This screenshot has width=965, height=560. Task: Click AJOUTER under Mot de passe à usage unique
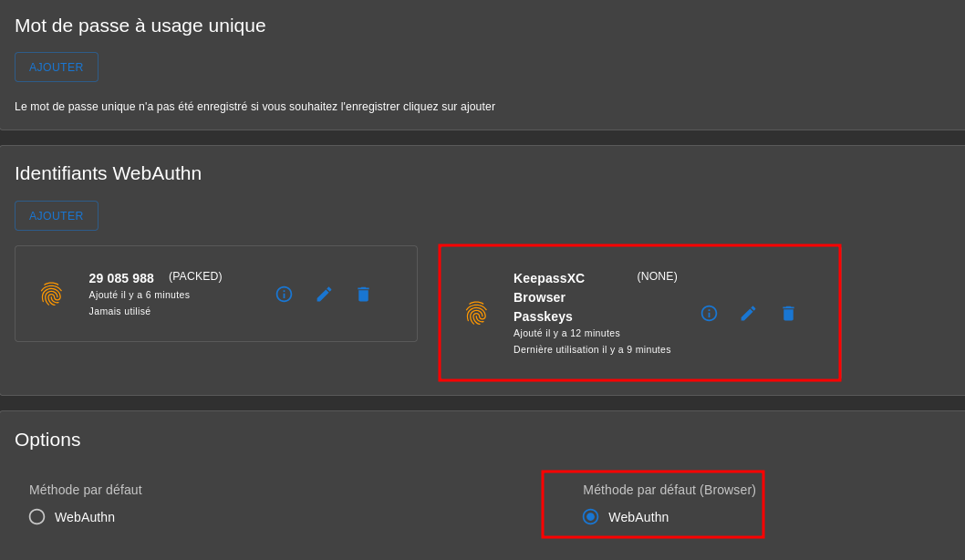[x=56, y=67]
